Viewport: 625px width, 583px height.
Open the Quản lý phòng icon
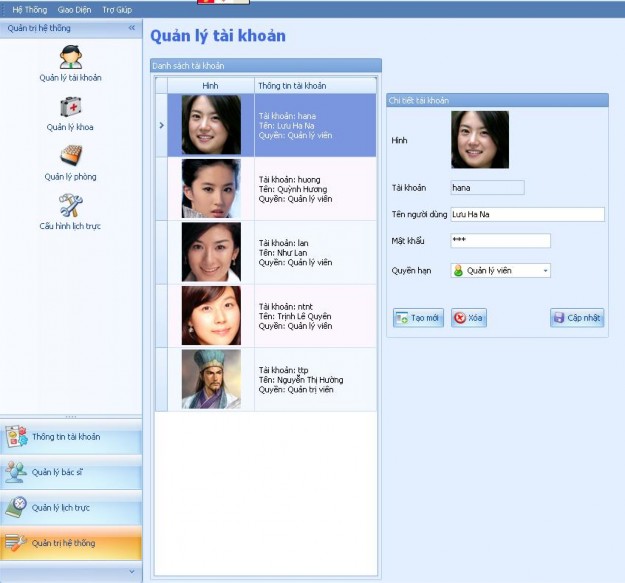[x=71, y=158]
